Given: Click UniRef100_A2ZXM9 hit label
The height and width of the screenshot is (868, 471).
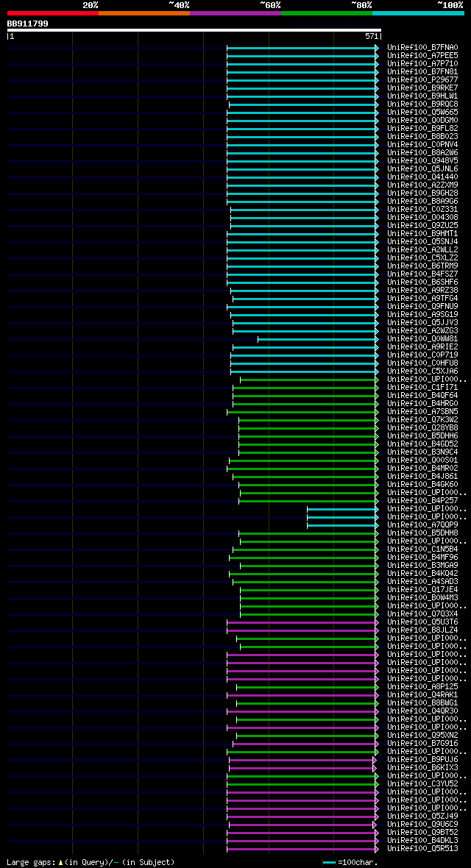Looking at the screenshot, I should [x=422, y=185].
